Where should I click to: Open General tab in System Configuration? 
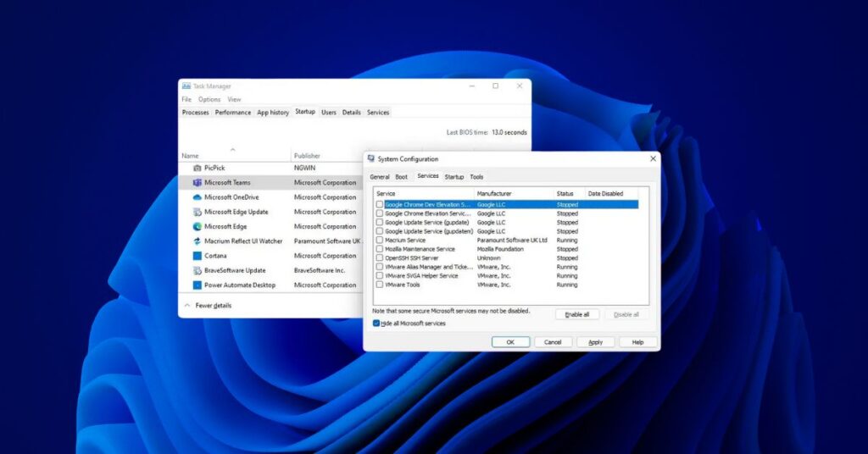380,177
